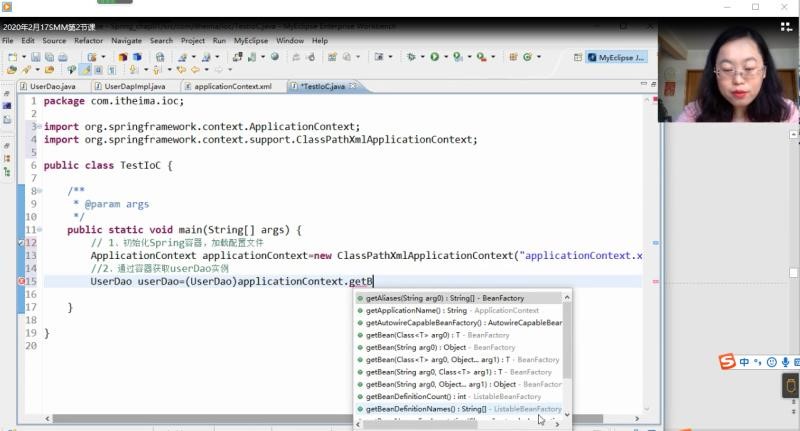Image resolution: width=800 pixels, height=431 pixels.
Task: Select getBeanDefinitionNames() suggestion
Action: coord(459,409)
